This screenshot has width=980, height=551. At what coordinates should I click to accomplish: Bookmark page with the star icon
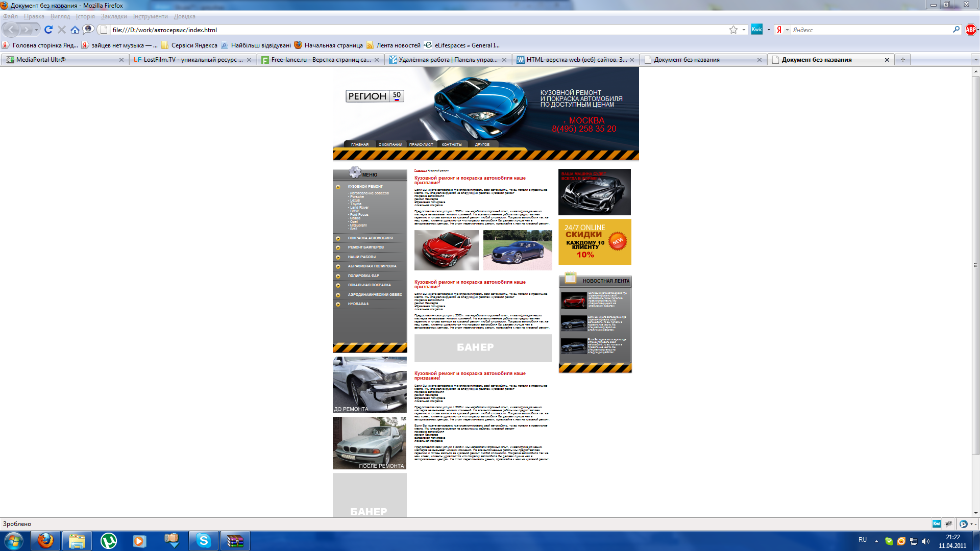733,30
